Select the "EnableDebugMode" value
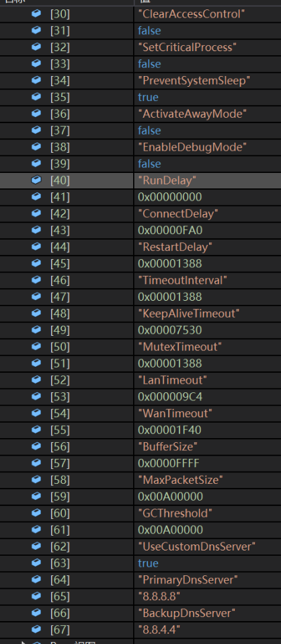The height and width of the screenshot is (644, 281). [x=192, y=147]
